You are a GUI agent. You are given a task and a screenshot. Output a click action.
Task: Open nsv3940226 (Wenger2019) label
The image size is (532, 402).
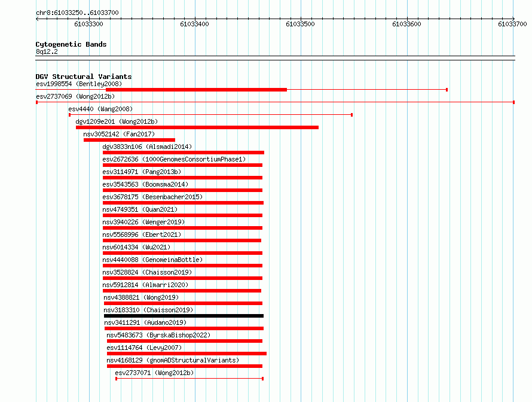(143, 222)
